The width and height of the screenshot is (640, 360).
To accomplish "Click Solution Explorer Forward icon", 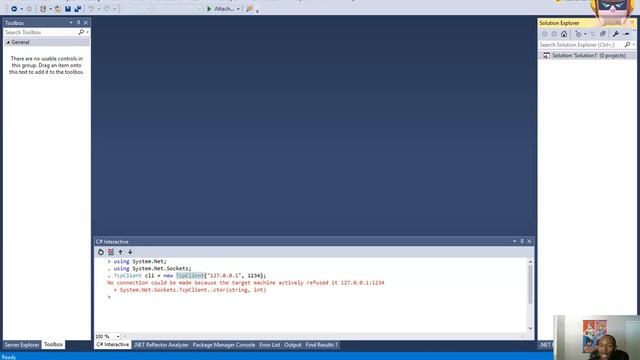I will click(x=554, y=34).
